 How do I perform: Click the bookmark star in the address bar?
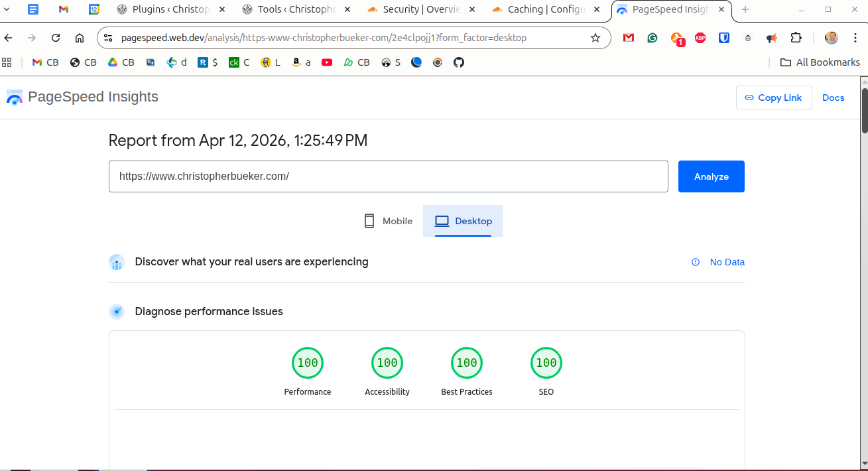(x=595, y=38)
